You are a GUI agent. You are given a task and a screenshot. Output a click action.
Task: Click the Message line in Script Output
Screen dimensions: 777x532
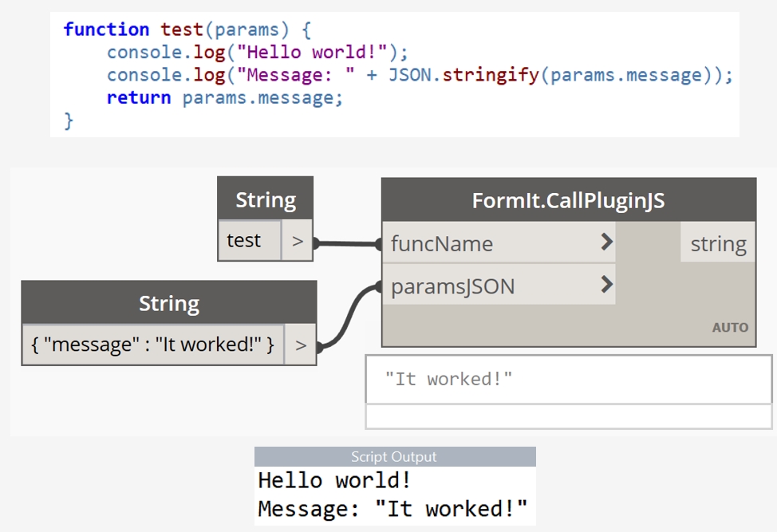point(392,509)
